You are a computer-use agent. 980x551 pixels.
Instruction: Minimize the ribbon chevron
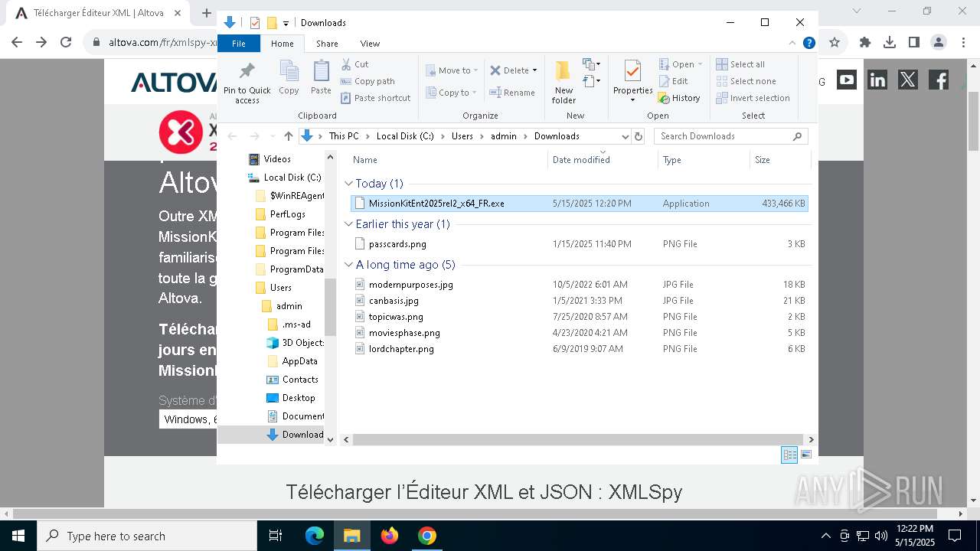coord(792,43)
